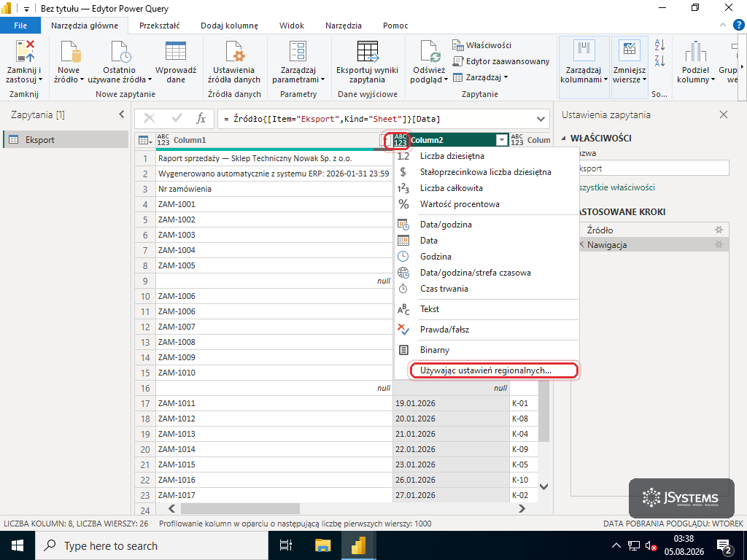Open Właściwości of the query
The width and height of the screenshot is (747, 560).
point(481,45)
